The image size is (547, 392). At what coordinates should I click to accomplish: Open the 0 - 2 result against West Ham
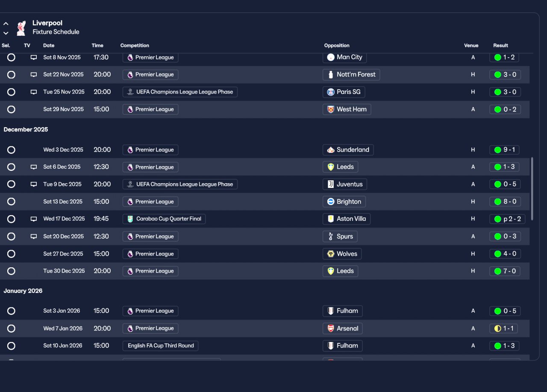pyautogui.click(x=505, y=109)
